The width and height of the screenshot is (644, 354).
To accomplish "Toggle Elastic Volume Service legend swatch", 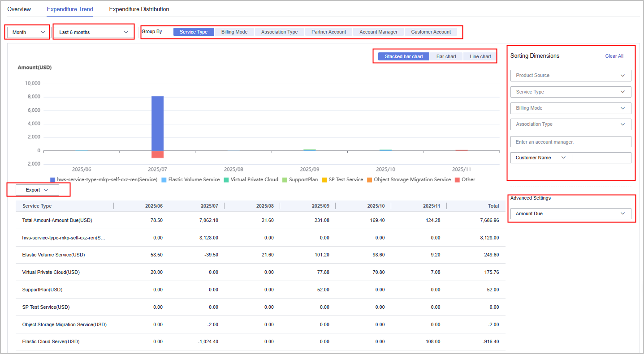I will click(x=164, y=179).
